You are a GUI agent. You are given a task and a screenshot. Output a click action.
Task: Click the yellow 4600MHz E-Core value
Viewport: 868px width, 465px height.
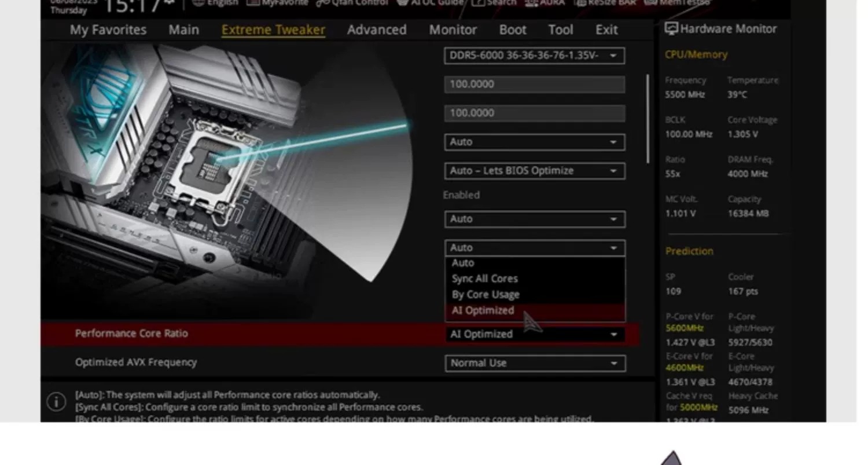(x=685, y=368)
